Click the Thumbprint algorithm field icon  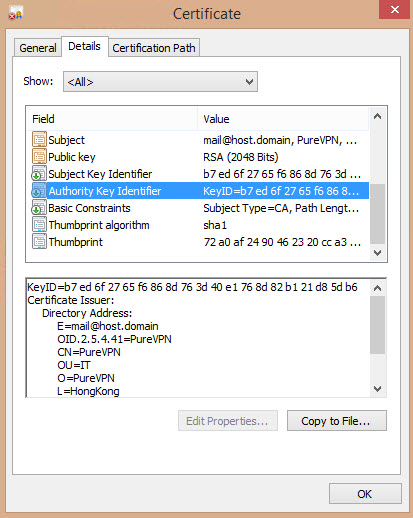(x=39, y=225)
